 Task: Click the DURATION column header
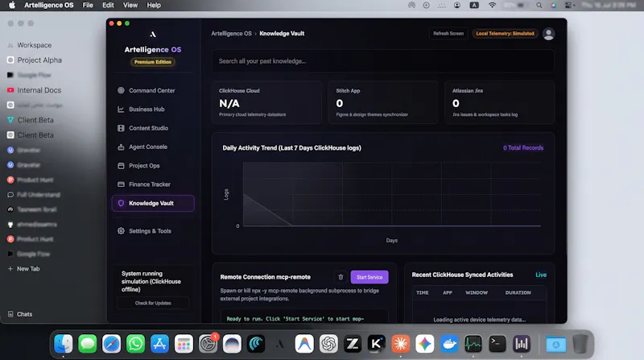(518, 292)
